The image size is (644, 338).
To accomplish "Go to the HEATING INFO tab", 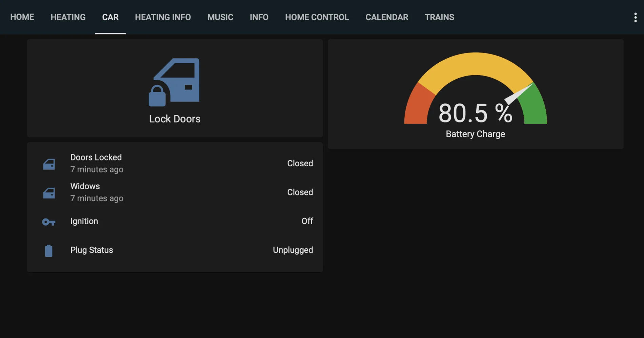I will click(x=163, y=17).
